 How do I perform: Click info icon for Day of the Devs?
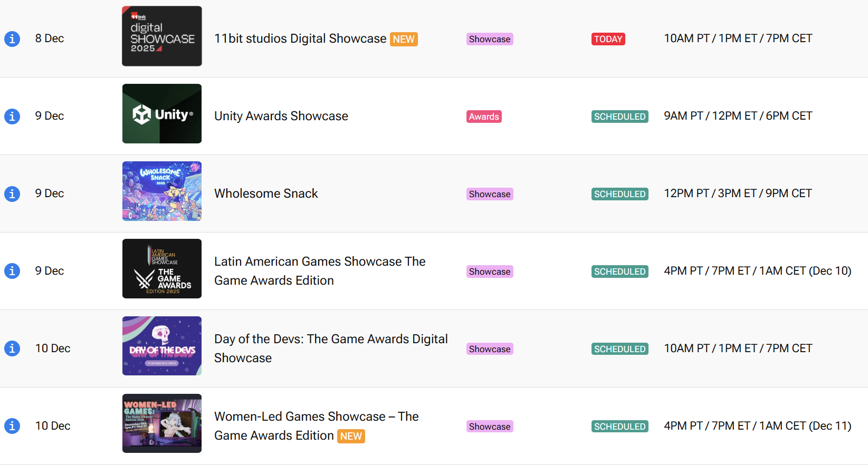coord(12,348)
